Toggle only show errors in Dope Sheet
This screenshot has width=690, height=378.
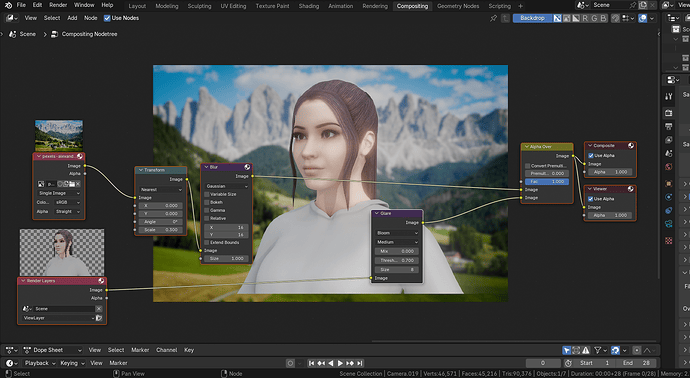click(x=586, y=350)
